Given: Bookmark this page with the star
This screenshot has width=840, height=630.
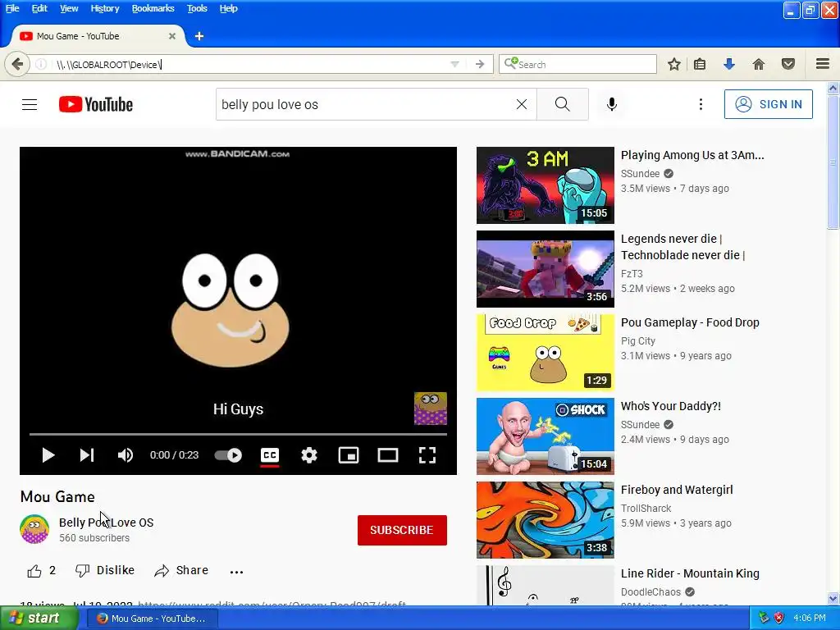Looking at the screenshot, I should point(674,64).
